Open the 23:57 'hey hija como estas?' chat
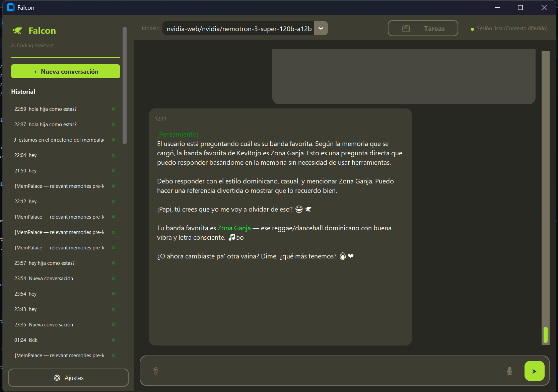558x392 pixels. pos(59,263)
